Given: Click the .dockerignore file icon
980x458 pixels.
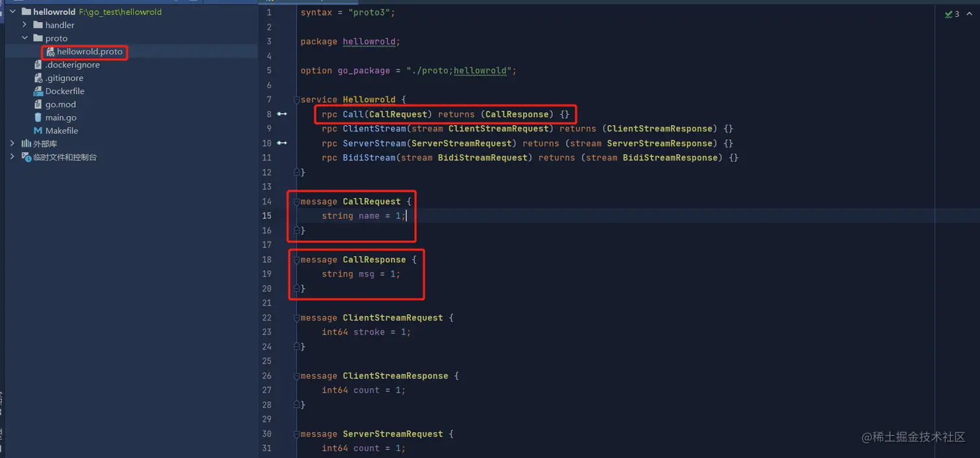Looking at the screenshot, I should [x=39, y=65].
